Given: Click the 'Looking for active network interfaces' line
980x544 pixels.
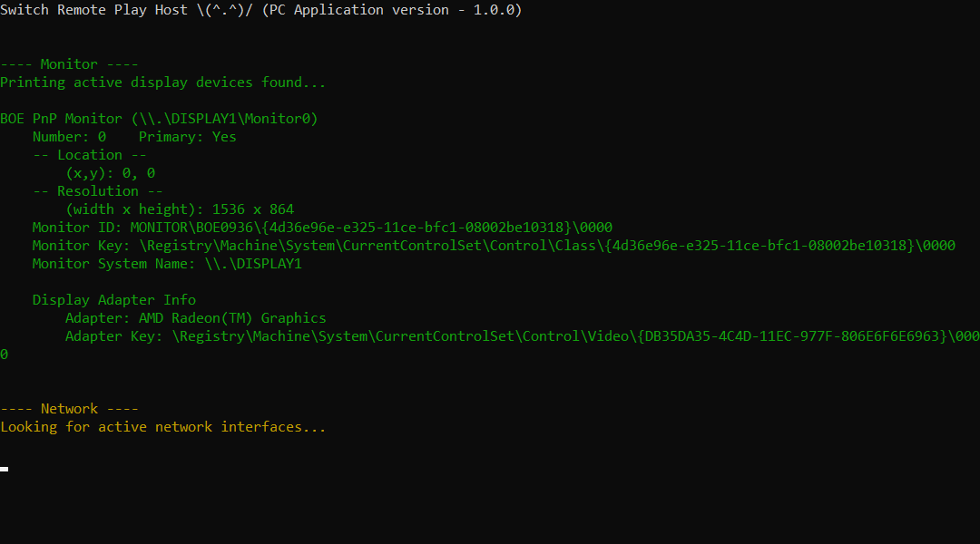Looking at the screenshot, I should pyautogui.click(x=162, y=427).
